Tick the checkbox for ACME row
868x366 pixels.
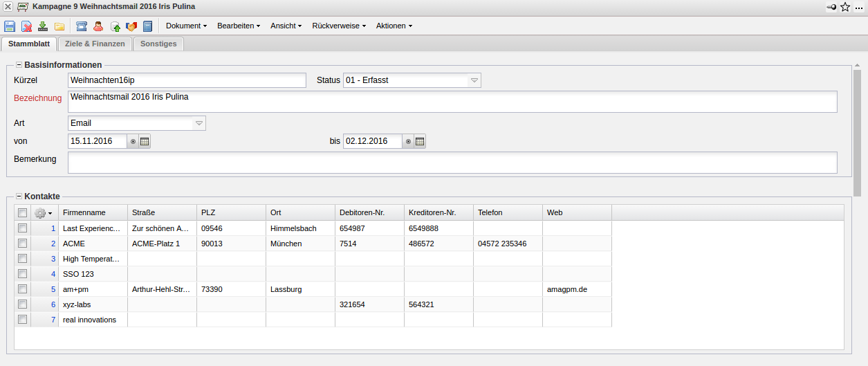tap(22, 243)
